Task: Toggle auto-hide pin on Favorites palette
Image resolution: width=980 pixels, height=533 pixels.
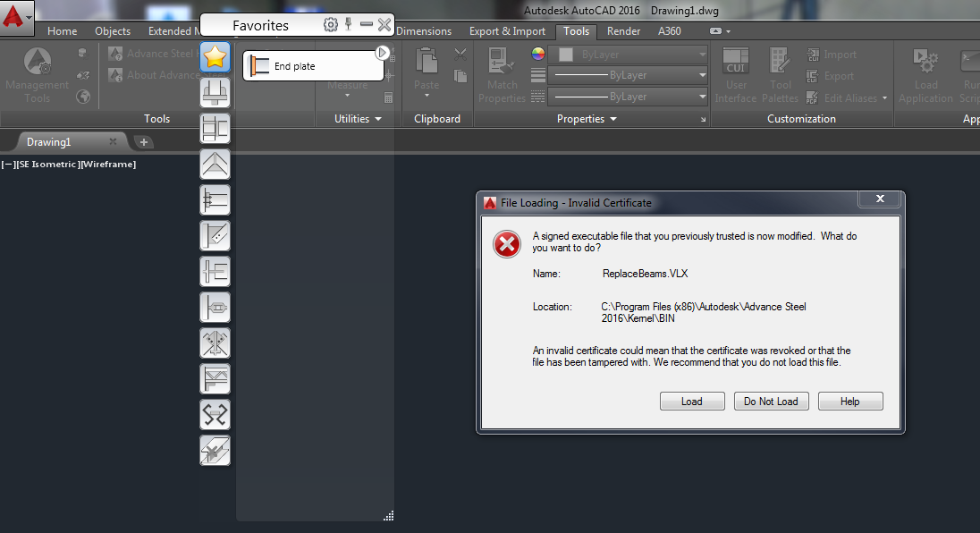Action: tap(348, 24)
